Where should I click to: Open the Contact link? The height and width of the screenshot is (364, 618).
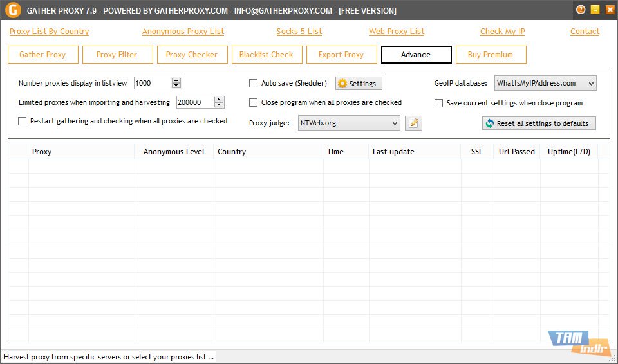[585, 32]
